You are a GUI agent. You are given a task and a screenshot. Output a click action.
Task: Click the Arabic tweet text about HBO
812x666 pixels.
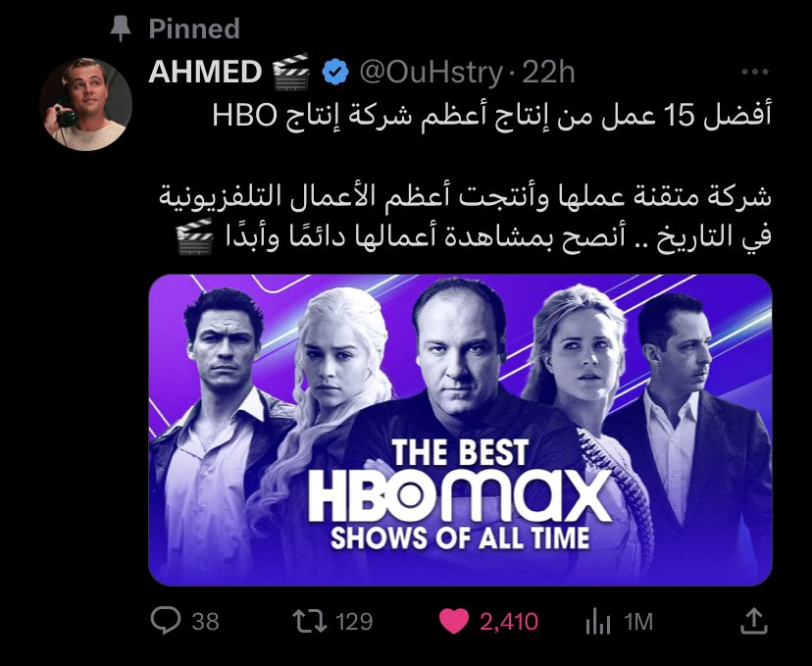click(465, 177)
